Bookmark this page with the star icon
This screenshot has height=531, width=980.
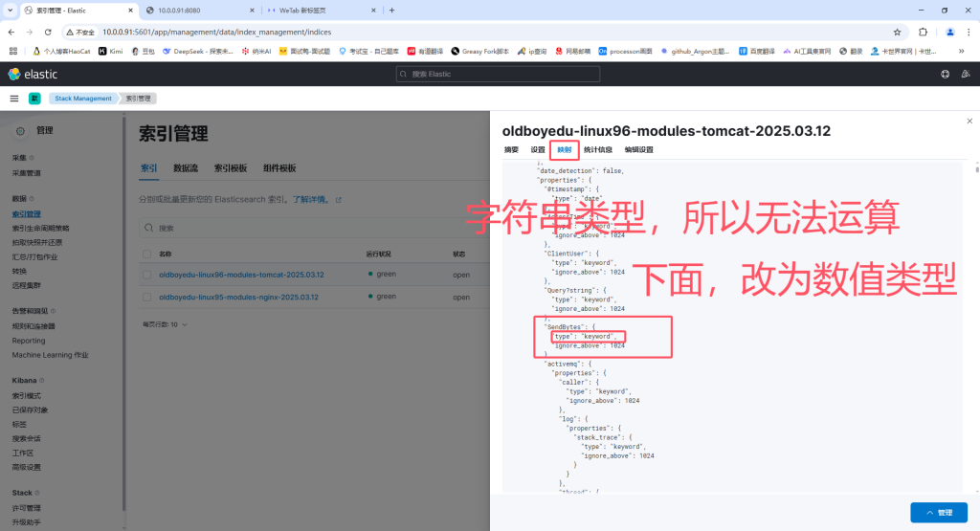click(897, 32)
